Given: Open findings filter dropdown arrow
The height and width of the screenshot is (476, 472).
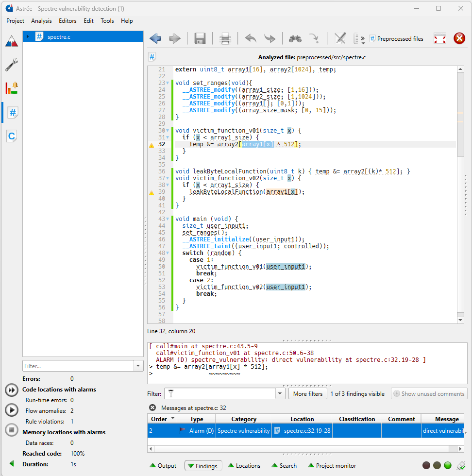Looking at the screenshot, I should [x=280, y=393].
